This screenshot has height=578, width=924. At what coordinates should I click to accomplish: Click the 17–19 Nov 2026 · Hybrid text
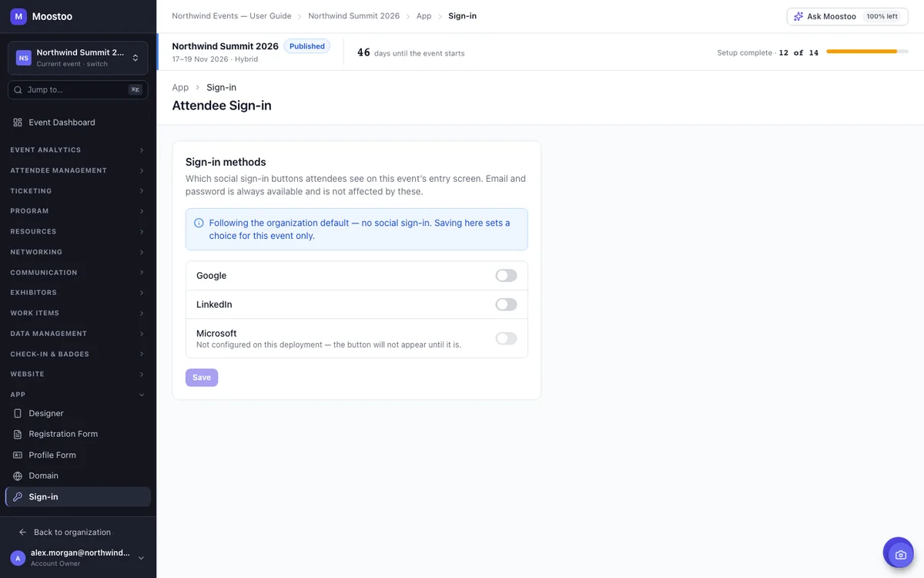pyautogui.click(x=215, y=59)
